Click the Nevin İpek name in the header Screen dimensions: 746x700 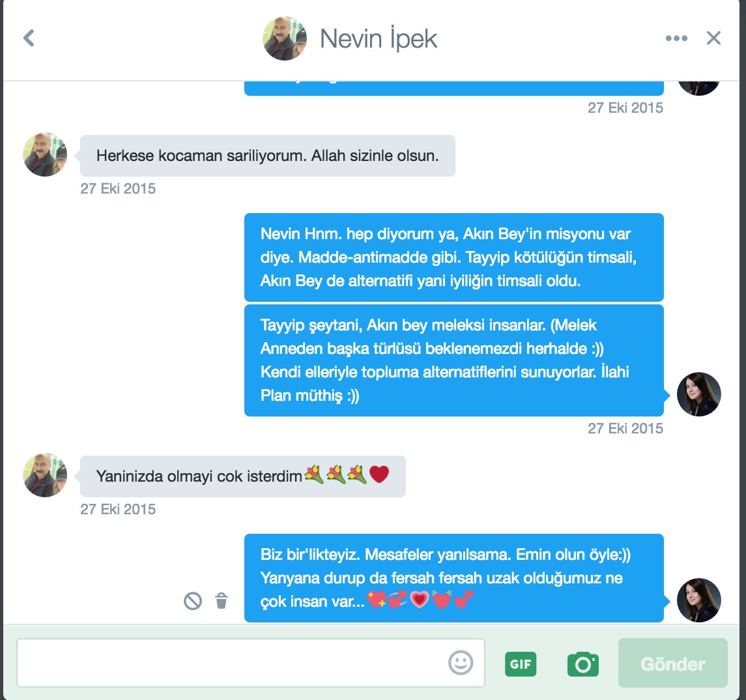[x=379, y=39]
